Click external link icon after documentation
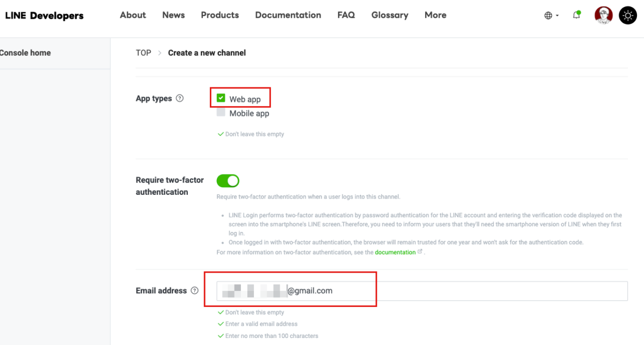The width and height of the screenshot is (644, 345). click(x=420, y=252)
